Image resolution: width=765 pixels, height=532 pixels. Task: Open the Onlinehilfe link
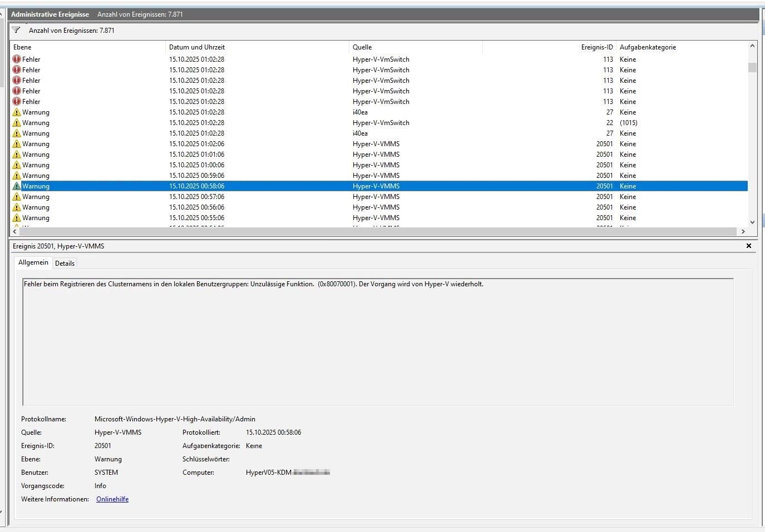pyautogui.click(x=112, y=499)
